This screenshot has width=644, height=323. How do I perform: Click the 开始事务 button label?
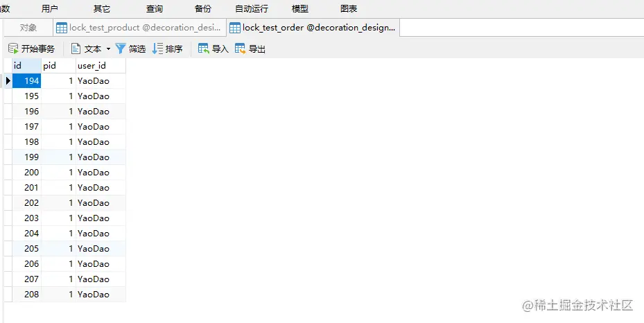[x=38, y=49]
